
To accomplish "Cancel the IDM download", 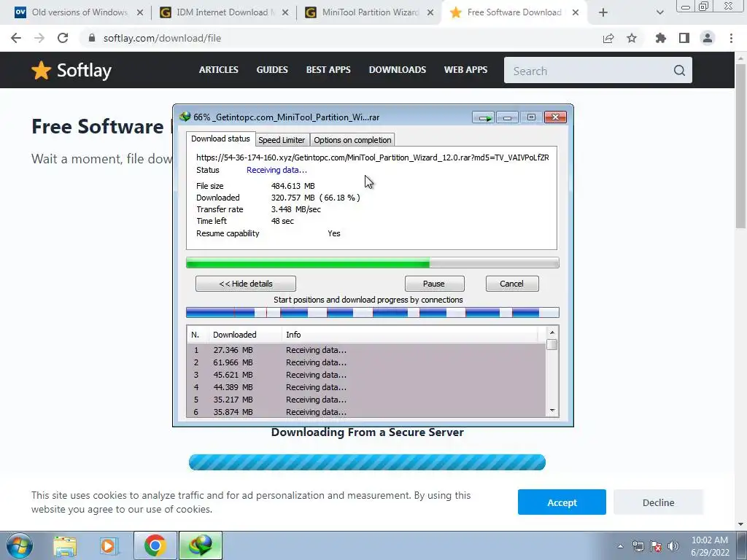I will coord(512,284).
